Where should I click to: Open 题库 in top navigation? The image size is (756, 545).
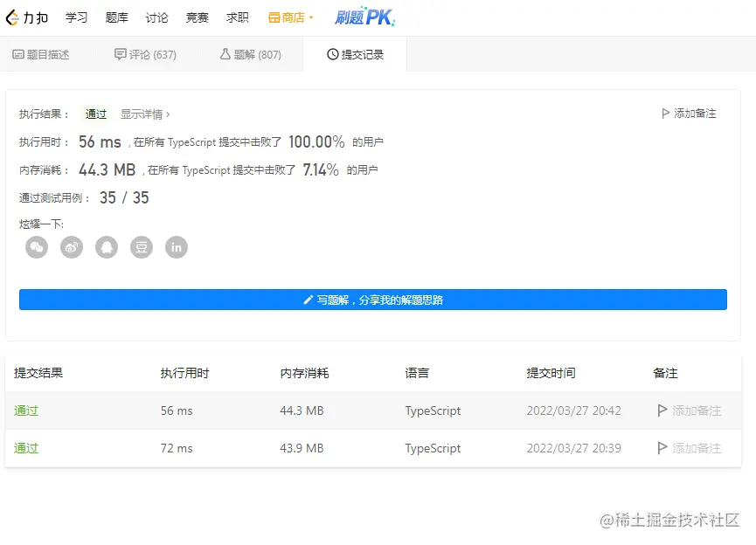tap(117, 17)
